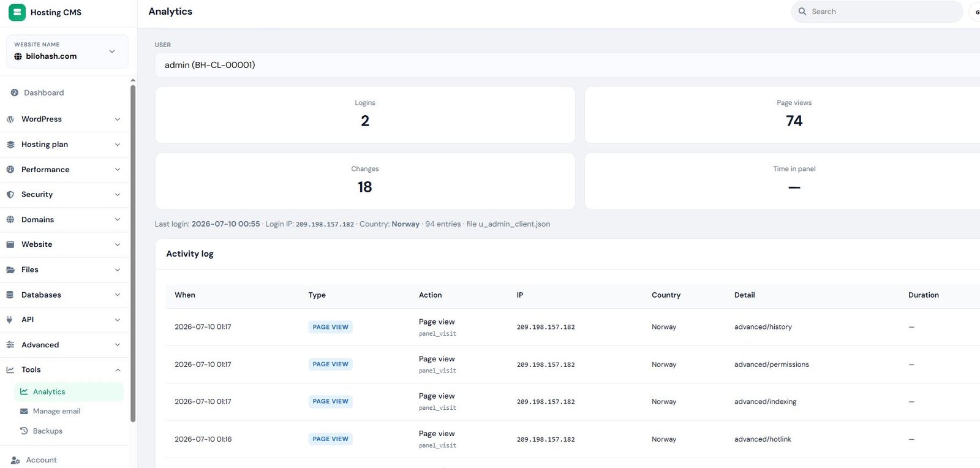This screenshot has width=980, height=468.
Task: Expand the WordPress menu chevron
Action: pos(118,119)
